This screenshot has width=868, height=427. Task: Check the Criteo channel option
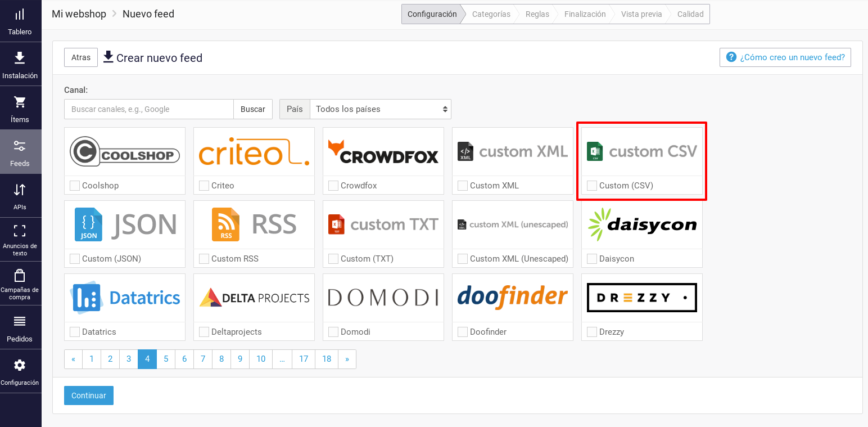204,185
